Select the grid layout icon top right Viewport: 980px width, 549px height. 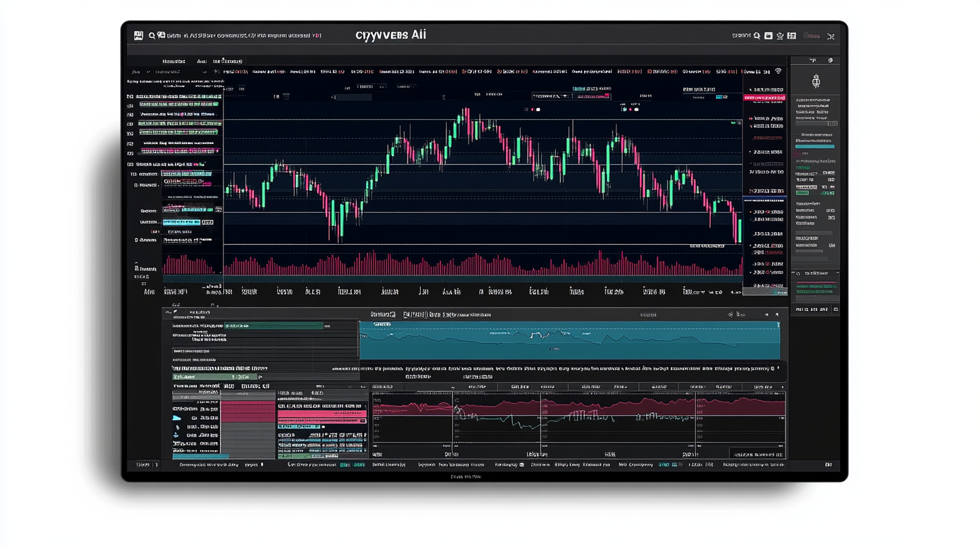[x=792, y=35]
